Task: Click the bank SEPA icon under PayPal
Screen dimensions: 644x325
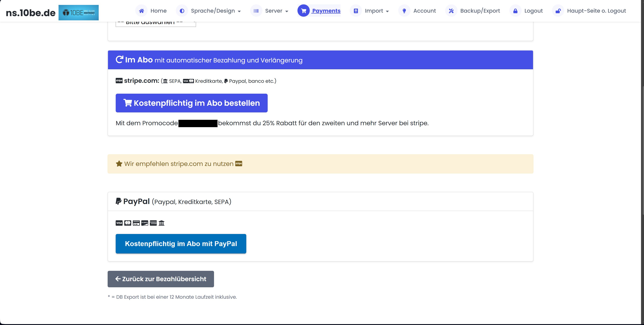Action: [161, 223]
